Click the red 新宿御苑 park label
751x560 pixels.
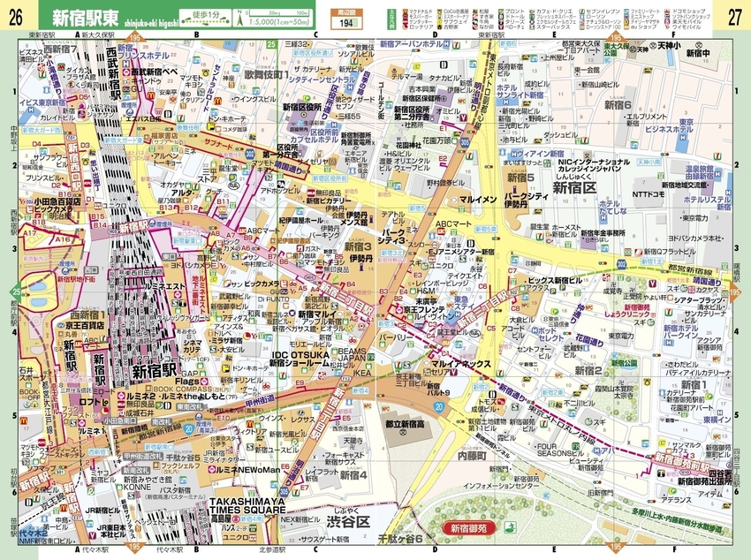point(468,528)
